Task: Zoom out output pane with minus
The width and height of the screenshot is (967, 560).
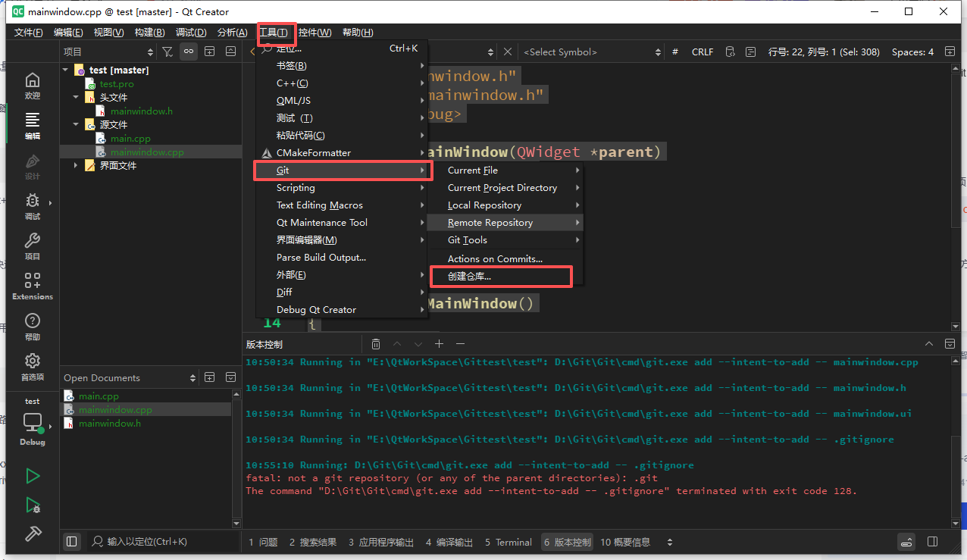Action: point(460,344)
